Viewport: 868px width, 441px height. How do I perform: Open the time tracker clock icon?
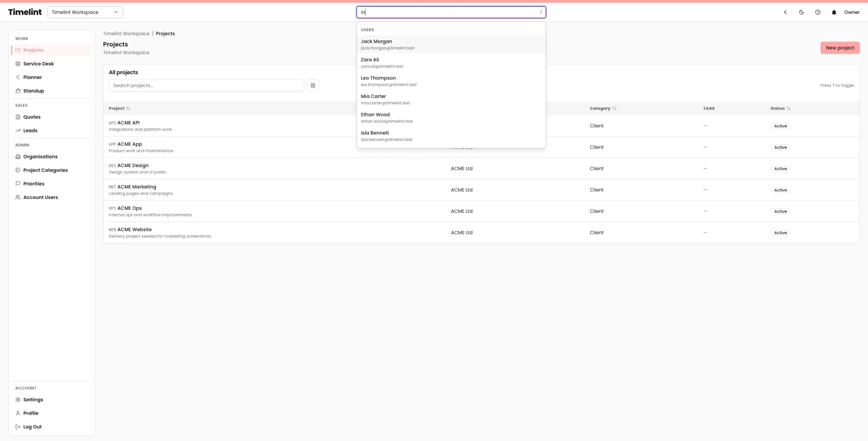click(x=817, y=12)
